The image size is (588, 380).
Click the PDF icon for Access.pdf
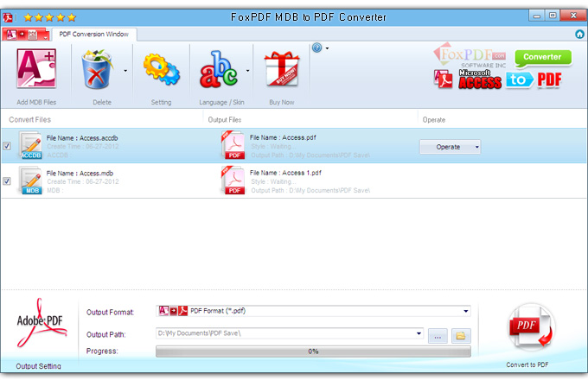click(x=233, y=145)
